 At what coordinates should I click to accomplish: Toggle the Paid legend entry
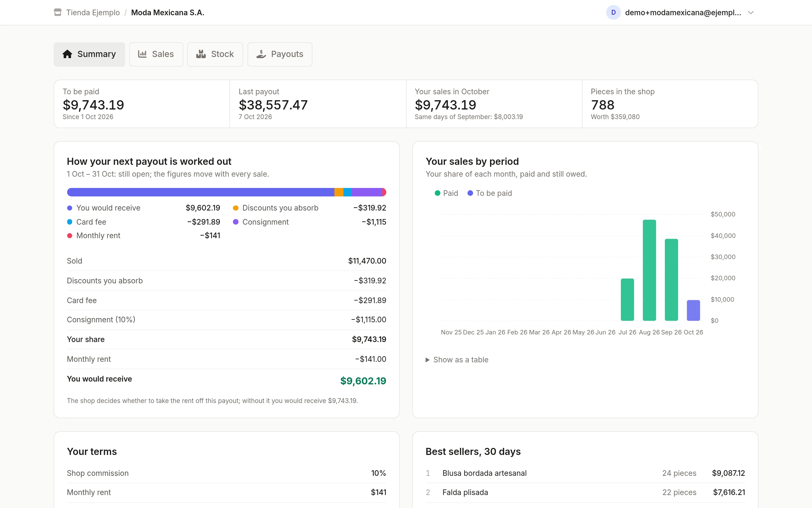click(446, 193)
